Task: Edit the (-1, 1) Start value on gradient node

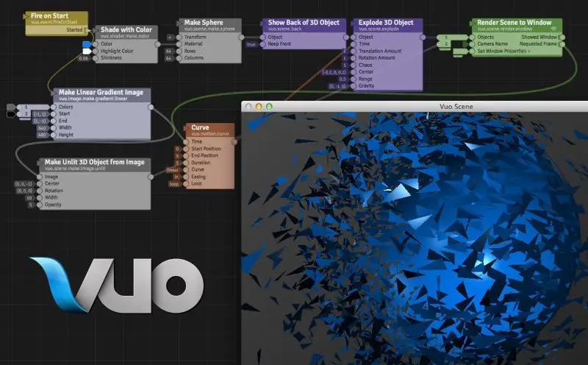Action: coord(40,114)
